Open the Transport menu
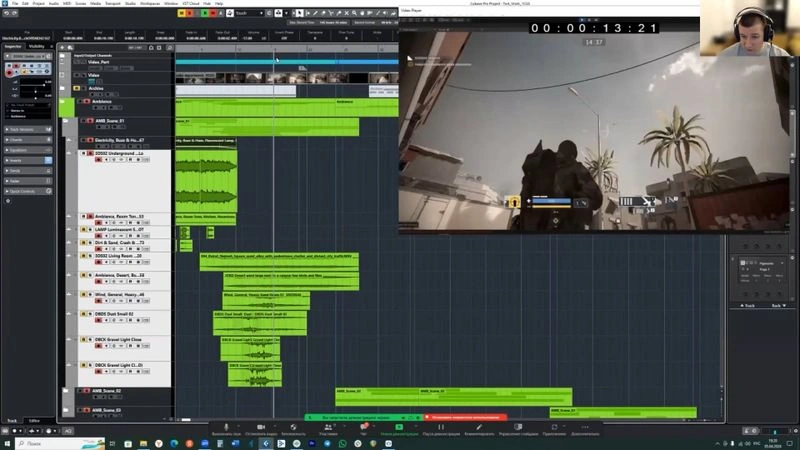This screenshot has width=800, height=450. (113, 3)
